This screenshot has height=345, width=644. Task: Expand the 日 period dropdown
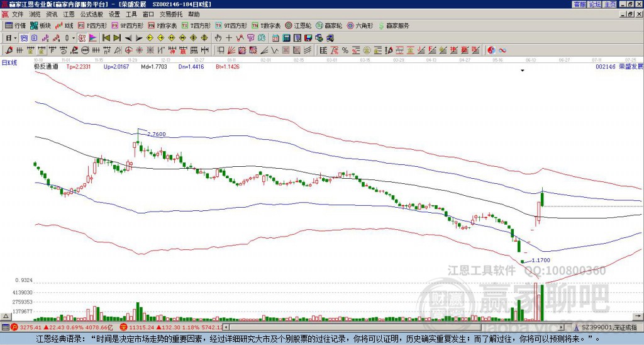pos(11,38)
